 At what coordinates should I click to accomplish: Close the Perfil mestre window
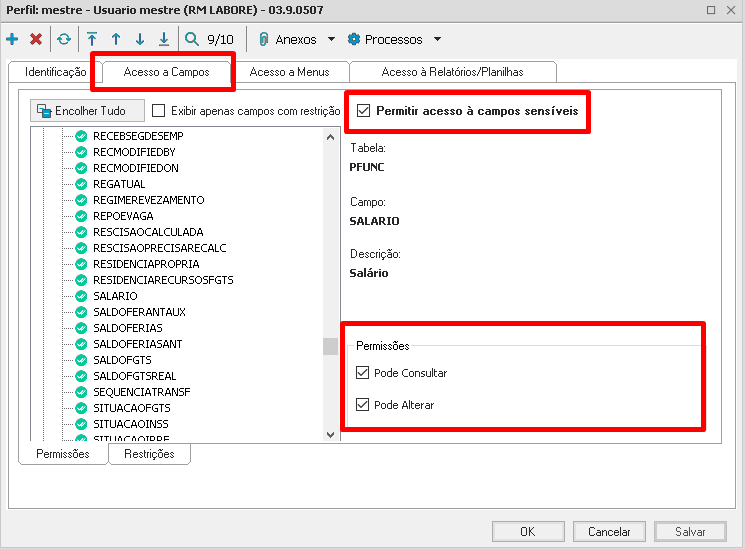(x=731, y=10)
